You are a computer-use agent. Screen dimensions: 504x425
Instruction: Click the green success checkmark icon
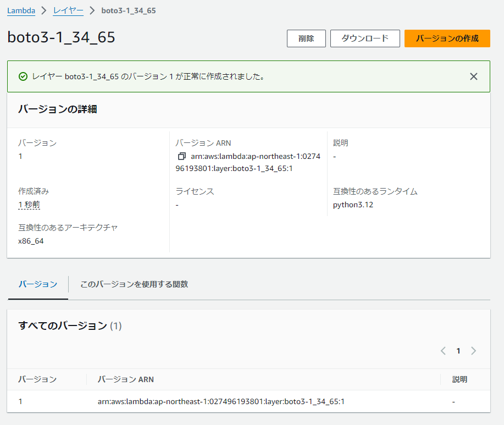click(x=23, y=76)
